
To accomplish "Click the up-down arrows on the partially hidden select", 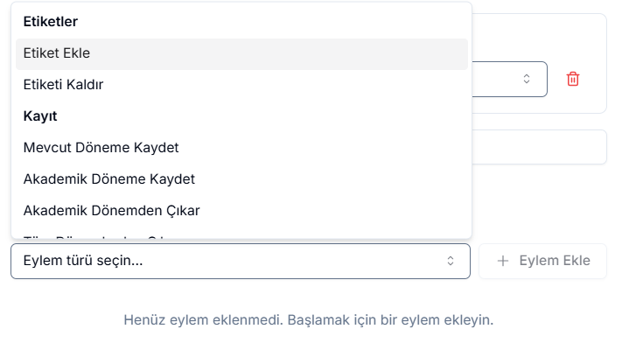I will click(x=527, y=79).
